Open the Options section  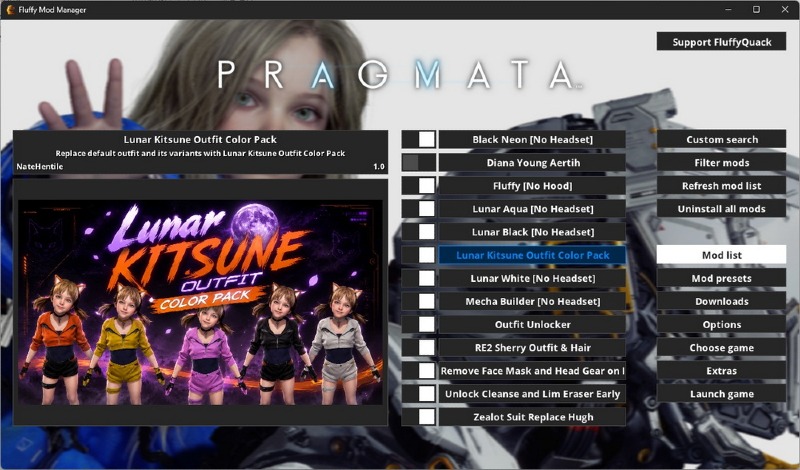pos(721,324)
